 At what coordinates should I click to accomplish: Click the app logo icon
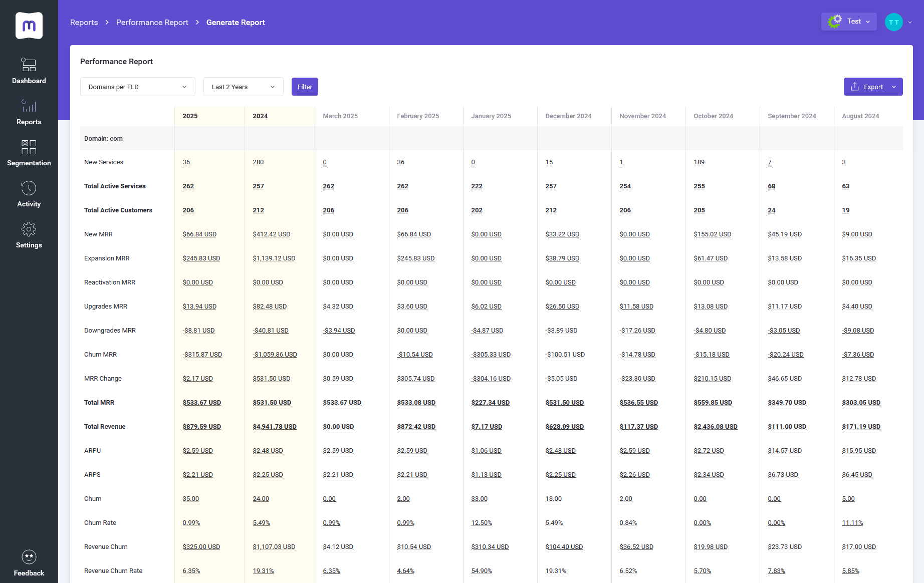[x=29, y=25]
